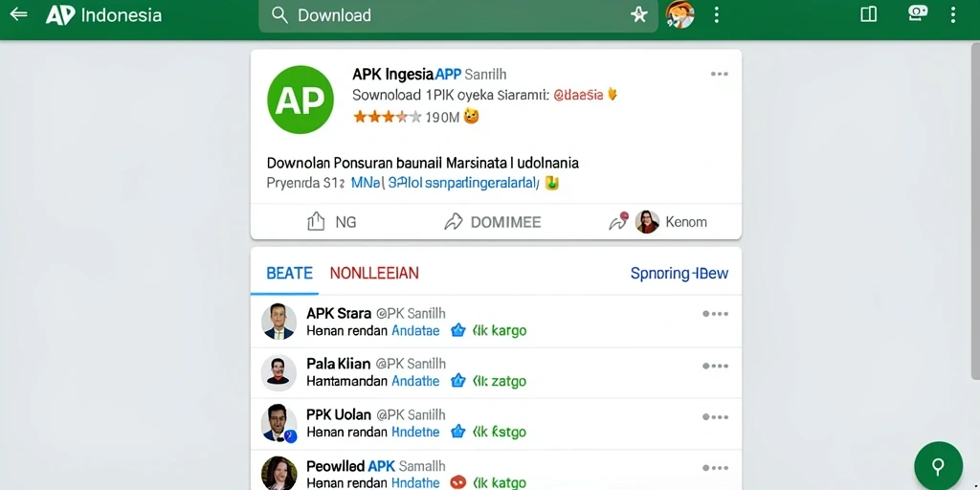The height and width of the screenshot is (490, 980).
Task: Bookmark with the star icon in search bar
Action: coord(638,15)
